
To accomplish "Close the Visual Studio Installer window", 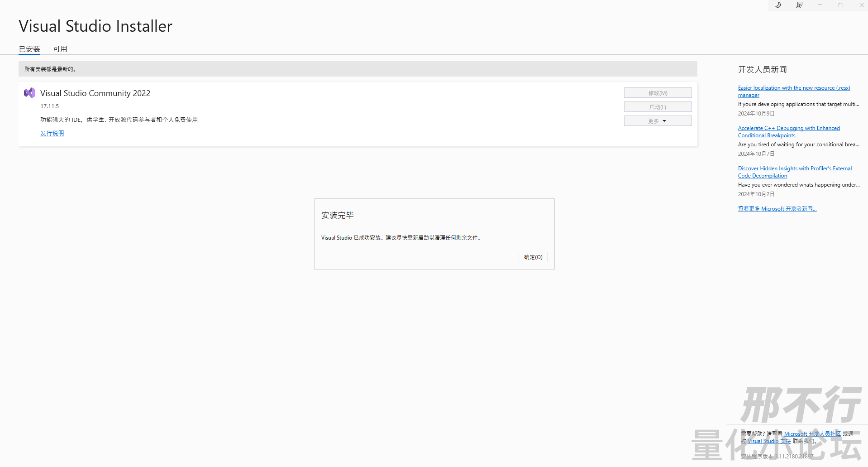I will (x=861, y=5).
